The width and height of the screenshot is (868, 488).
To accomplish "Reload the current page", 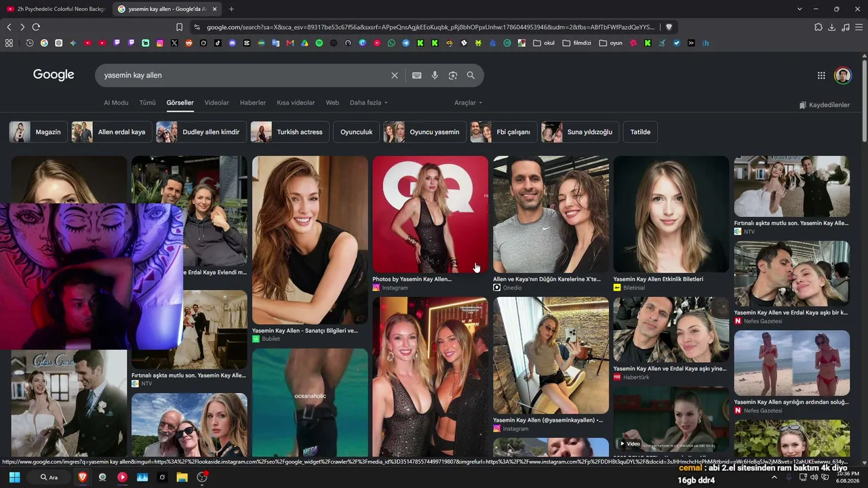I will coord(36,27).
